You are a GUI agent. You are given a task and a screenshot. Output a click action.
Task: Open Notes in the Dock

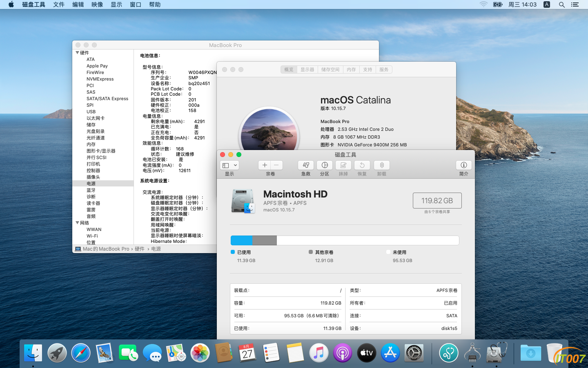coord(295,352)
